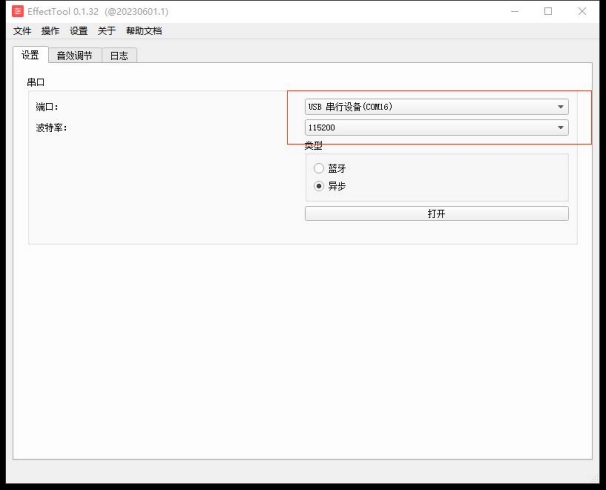The width and height of the screenshot is (606, 490).
Task: Select the 设置 tab
Action: (30, 55)
